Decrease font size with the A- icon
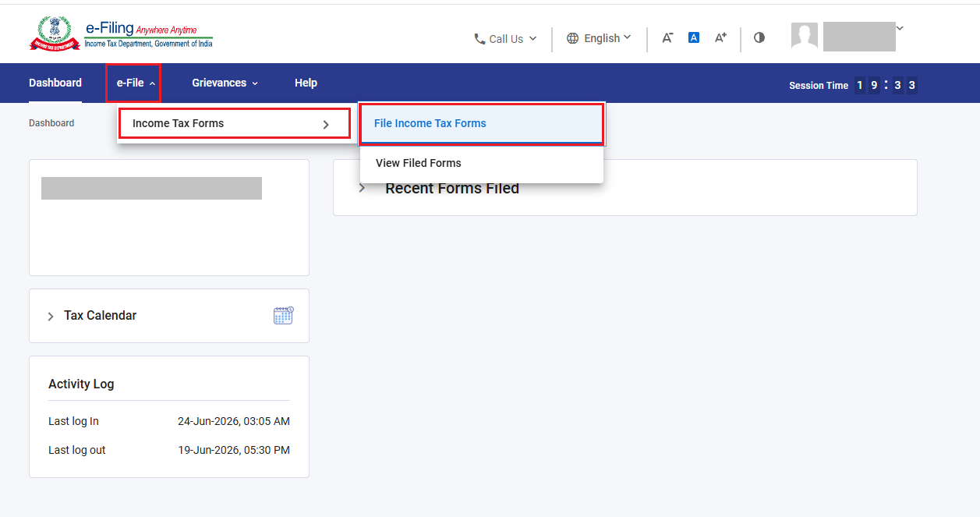Screen dimensions: 980x517 [667, 37]
